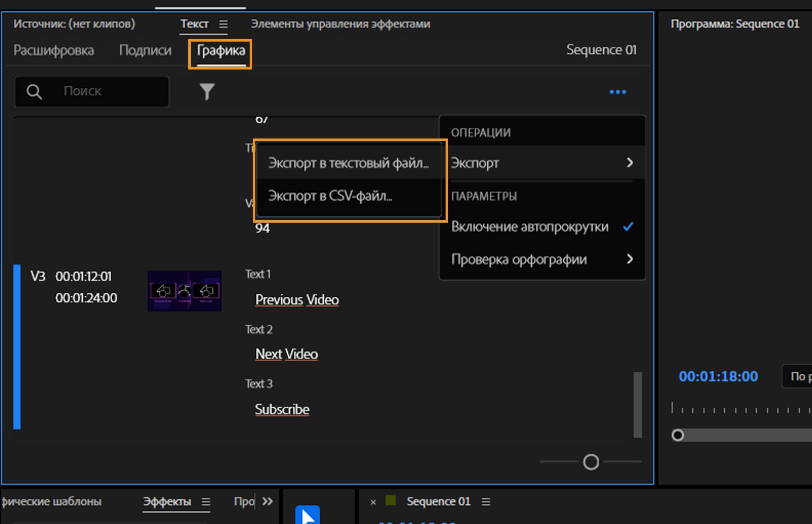Click the search magnifier icon
Image resolution: width=812 pixels, height=524 pixels.
(34, 92)
